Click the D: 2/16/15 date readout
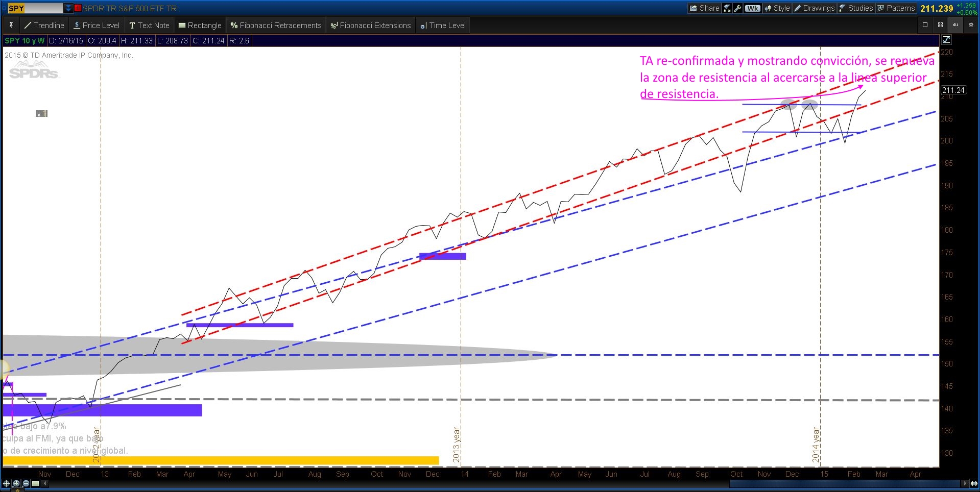Screen dimensions: 980x492 pos(66,40)
